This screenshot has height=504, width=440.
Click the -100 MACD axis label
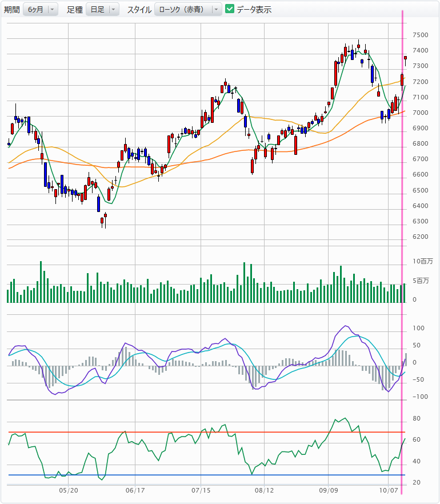coord(421,397)
